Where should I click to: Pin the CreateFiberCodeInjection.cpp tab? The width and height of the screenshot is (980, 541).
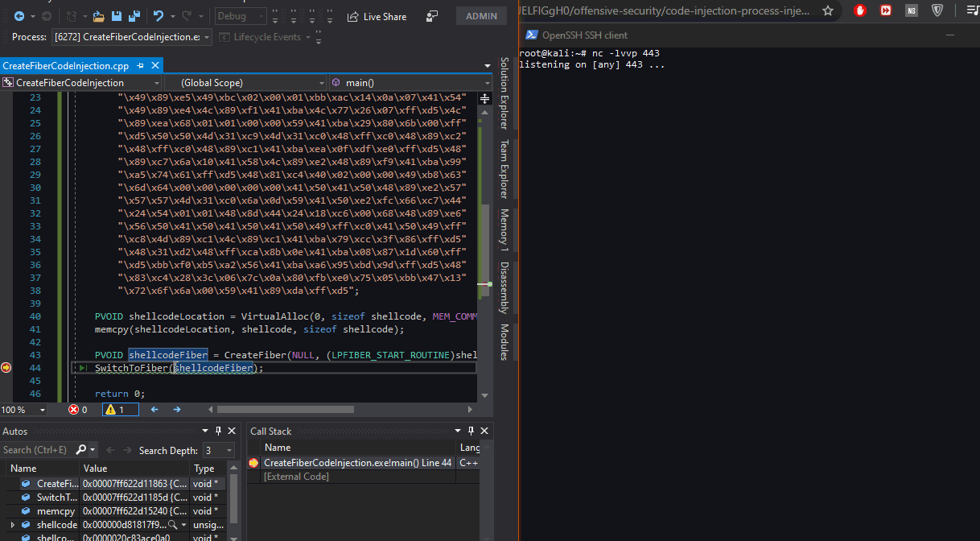[x=141, y=66]
